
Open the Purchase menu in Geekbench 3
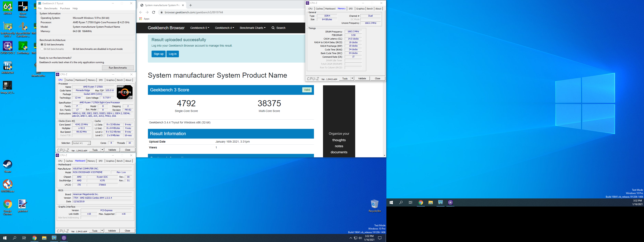[65, 8]
